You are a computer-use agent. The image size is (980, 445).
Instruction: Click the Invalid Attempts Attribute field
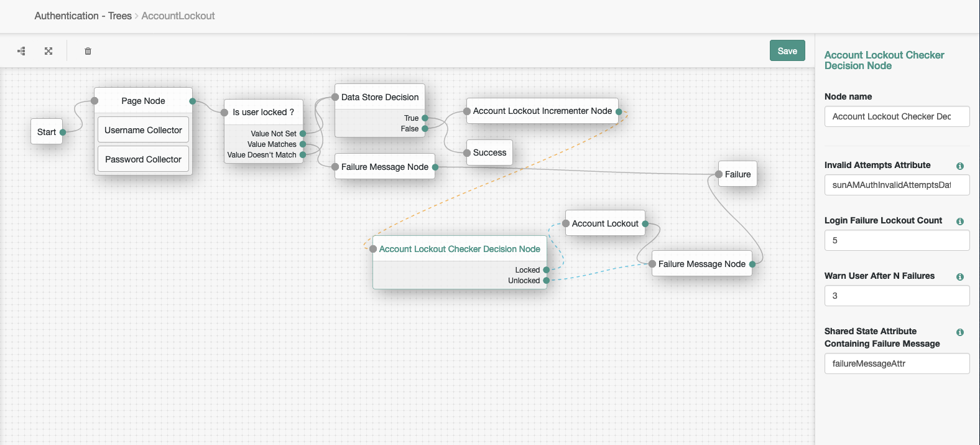coord(897,185)
